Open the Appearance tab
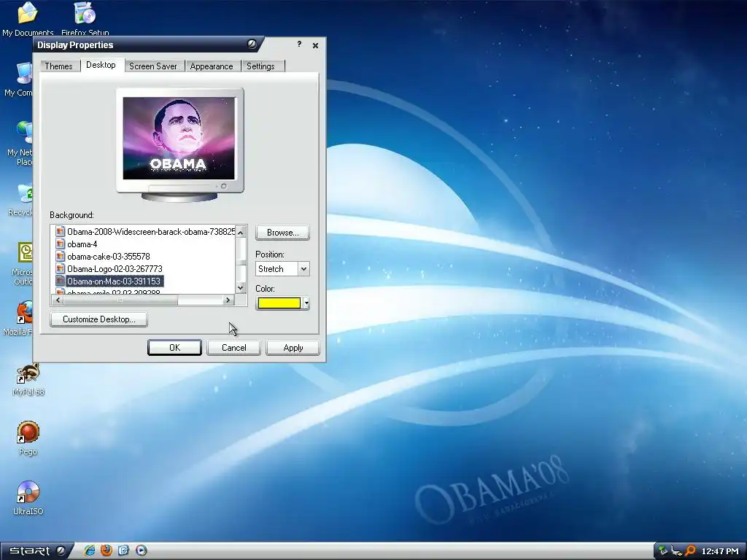The image size is (747, 560). [x=212, y=66]
